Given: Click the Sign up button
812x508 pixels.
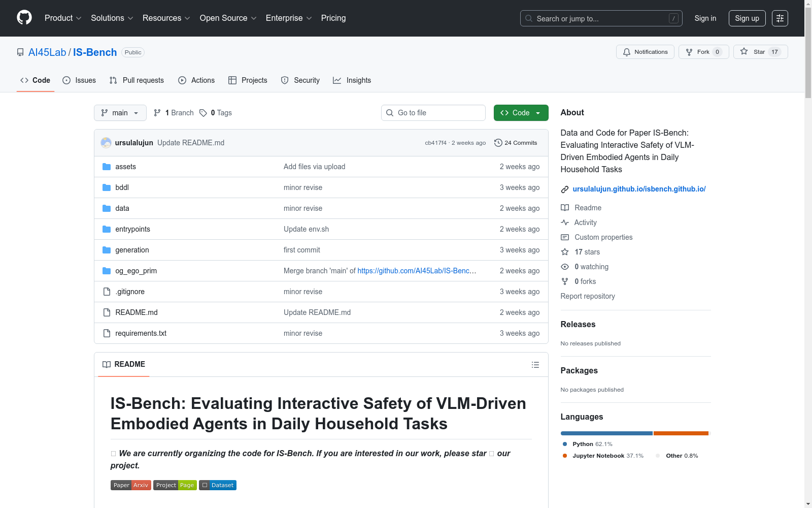Looking at the screenshot, I should tap(747, 18).
